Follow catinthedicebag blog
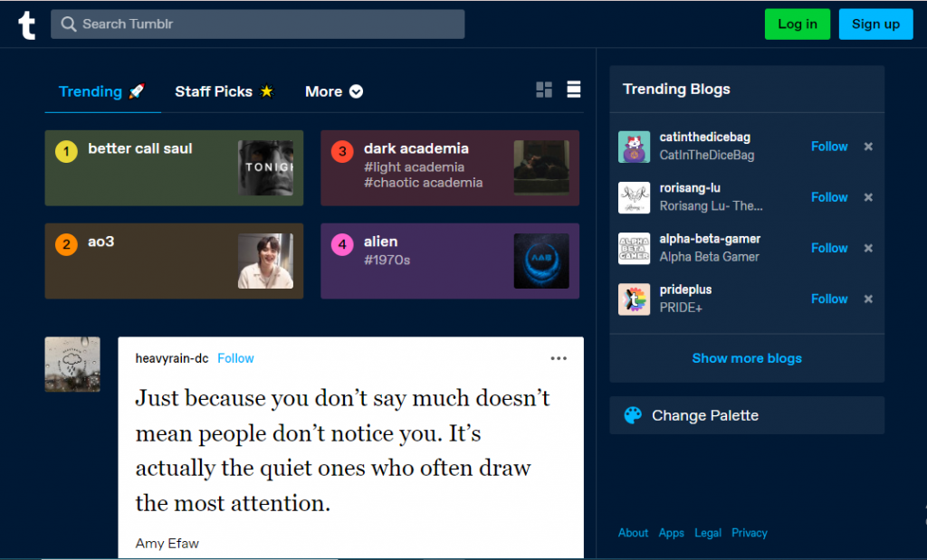Image resolution: width=927 pixels, height=560 pixels. click(829, 147)
